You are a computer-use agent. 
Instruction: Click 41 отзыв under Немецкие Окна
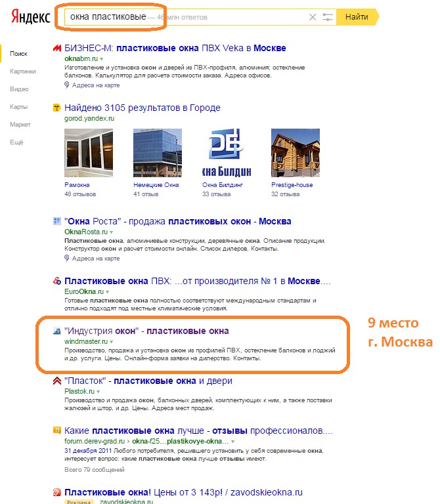point(146,194)
